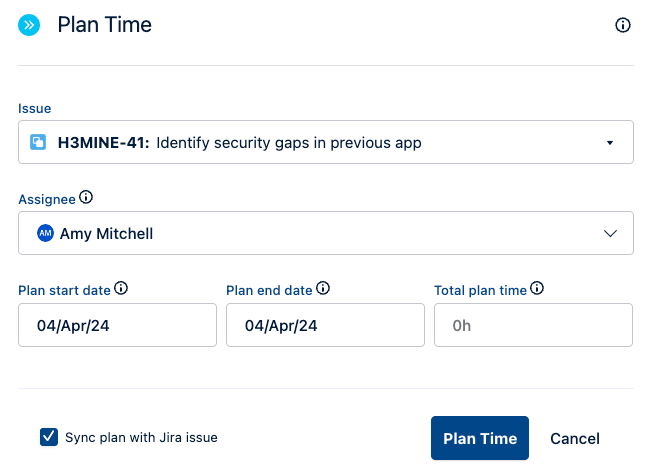Cancel the Plan Time dialog

575,438
